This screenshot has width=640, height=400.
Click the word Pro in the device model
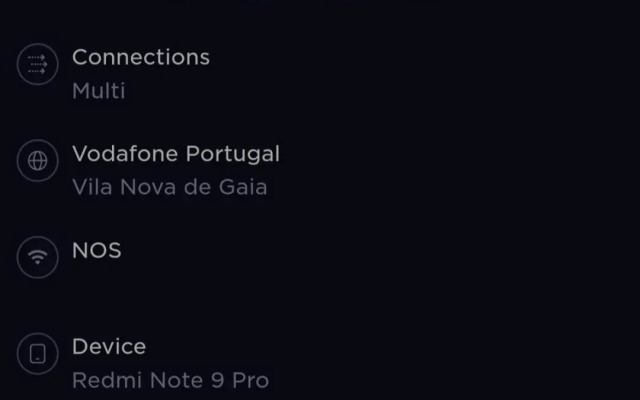250,380
